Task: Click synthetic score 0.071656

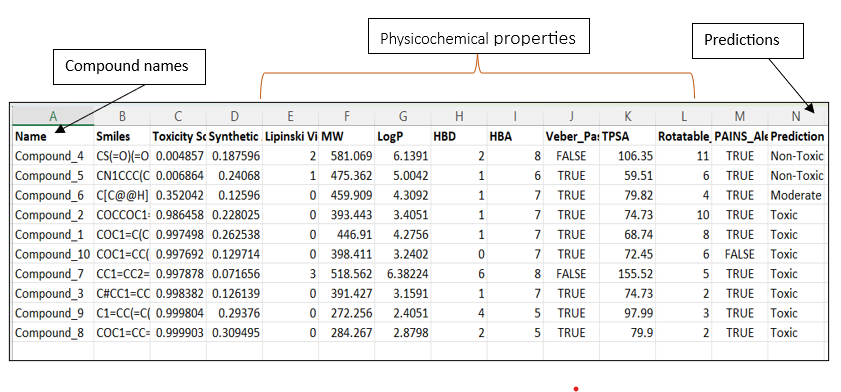Action: (234, 274)
